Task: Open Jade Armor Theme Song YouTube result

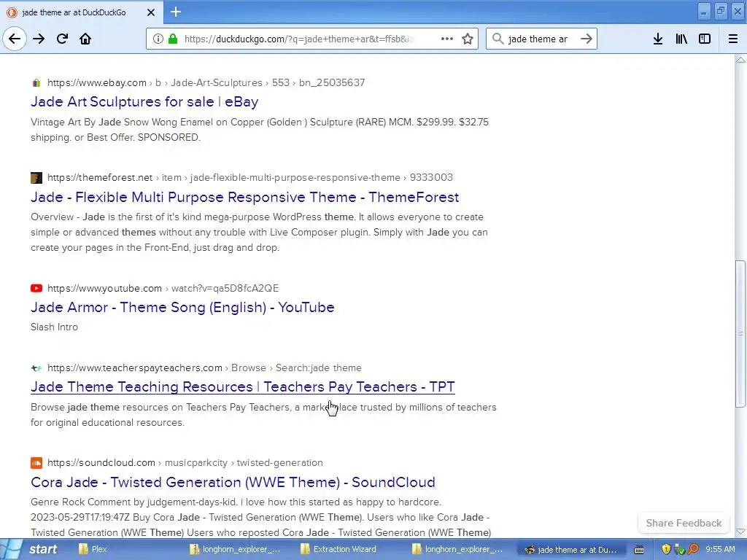Action: (x=182, y=307)
